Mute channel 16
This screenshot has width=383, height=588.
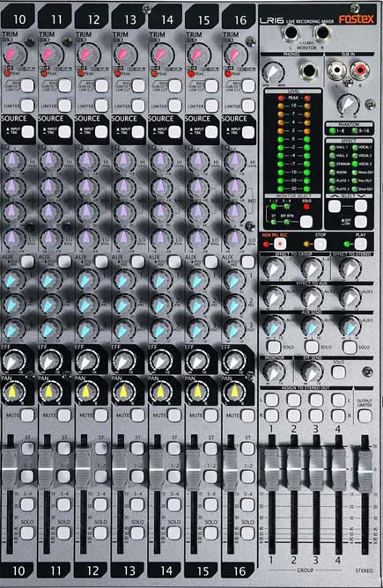click(x=247, y=415)
